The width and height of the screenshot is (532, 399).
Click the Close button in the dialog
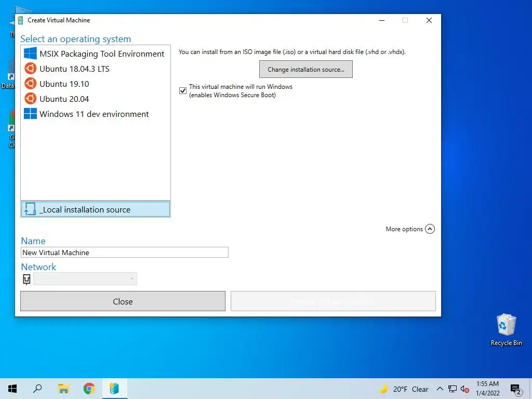pyautogui.click(x=123, y=301)
